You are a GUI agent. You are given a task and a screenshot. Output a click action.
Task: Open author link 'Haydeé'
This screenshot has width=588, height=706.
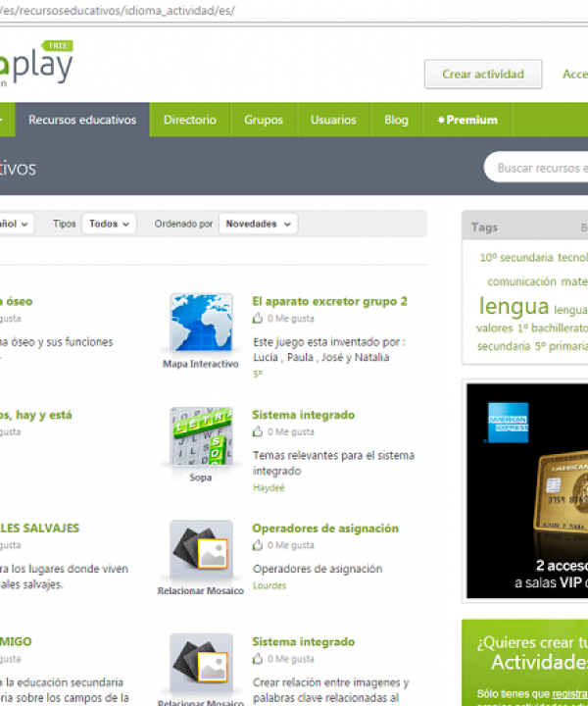pyautogui.click(x=269, y=487)
